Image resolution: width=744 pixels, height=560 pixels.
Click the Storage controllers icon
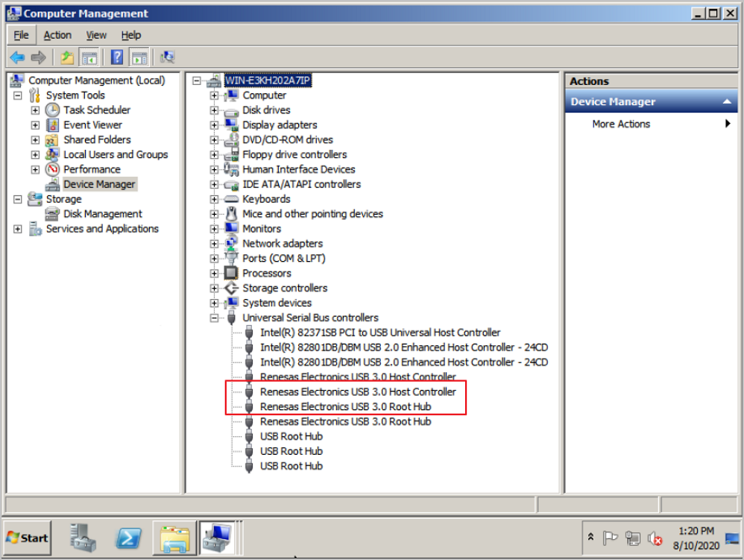pyautogui.click(x=231, y=288)
